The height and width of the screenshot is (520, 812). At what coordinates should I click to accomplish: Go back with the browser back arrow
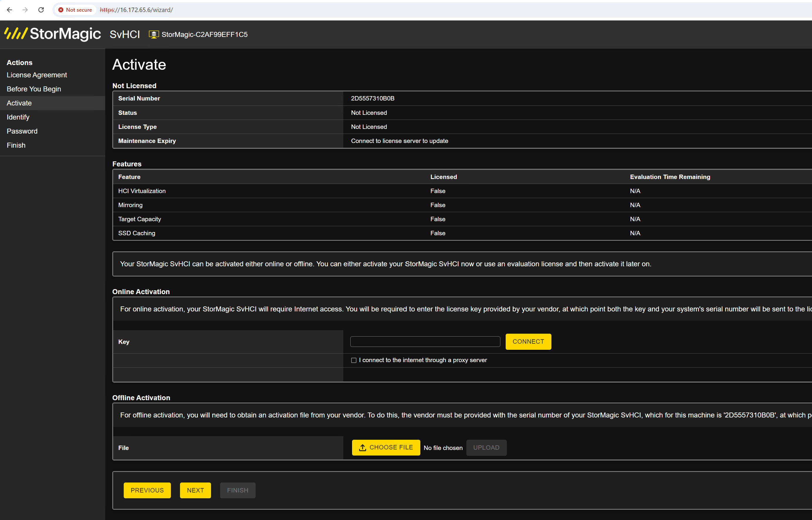pyautogui.click(x=9, y=10)
